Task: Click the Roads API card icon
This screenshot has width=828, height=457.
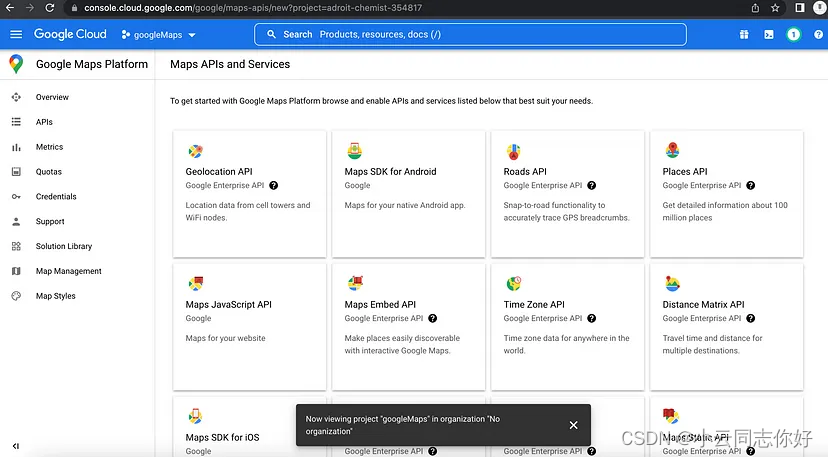Action: point(513,152)
